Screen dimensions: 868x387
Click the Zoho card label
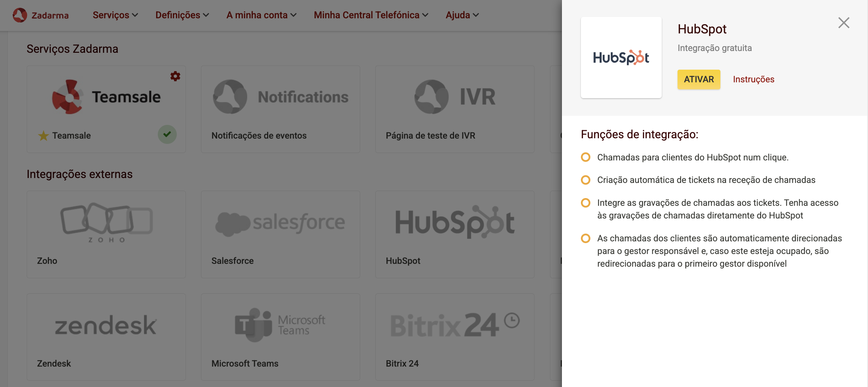tap(47, 261)
